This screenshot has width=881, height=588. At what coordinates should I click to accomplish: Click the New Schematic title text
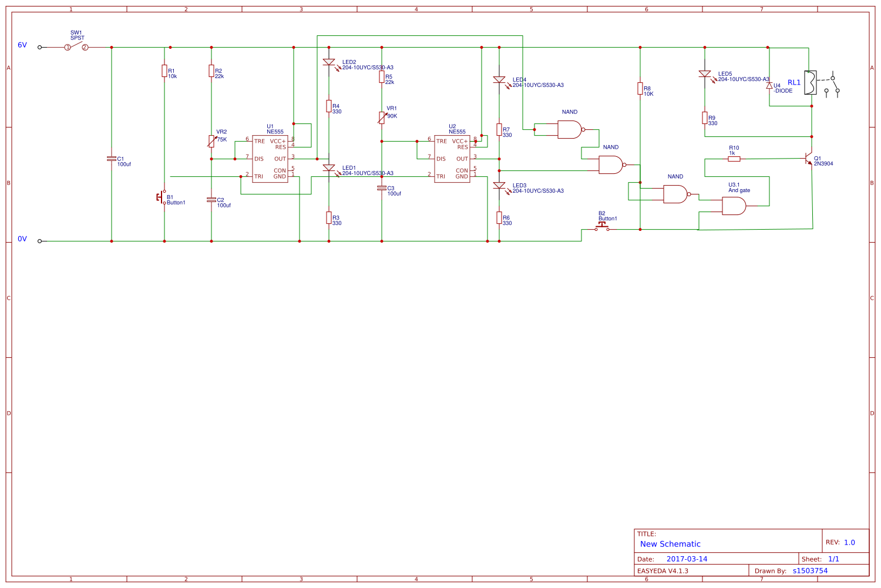[x=670, y=544]
